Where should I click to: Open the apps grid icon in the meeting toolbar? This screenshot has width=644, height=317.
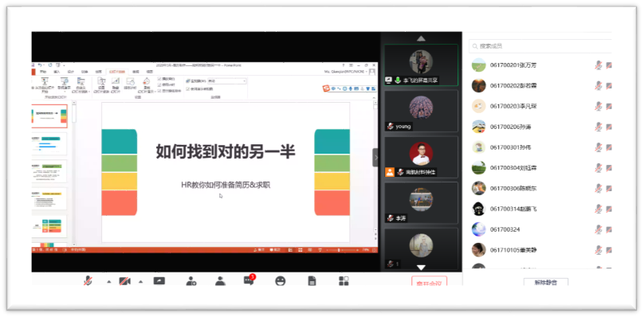(x=344, y=281)
